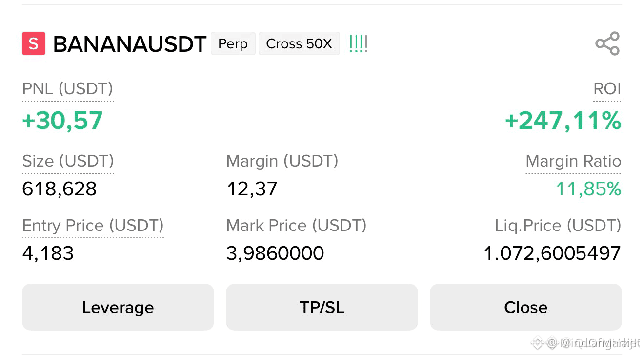Tap the +30,57 PNL value

[x=62, y=121]
